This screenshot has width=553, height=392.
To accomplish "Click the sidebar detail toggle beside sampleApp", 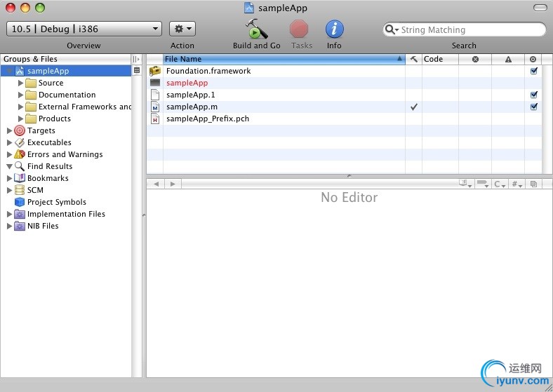I will point(137,71).
